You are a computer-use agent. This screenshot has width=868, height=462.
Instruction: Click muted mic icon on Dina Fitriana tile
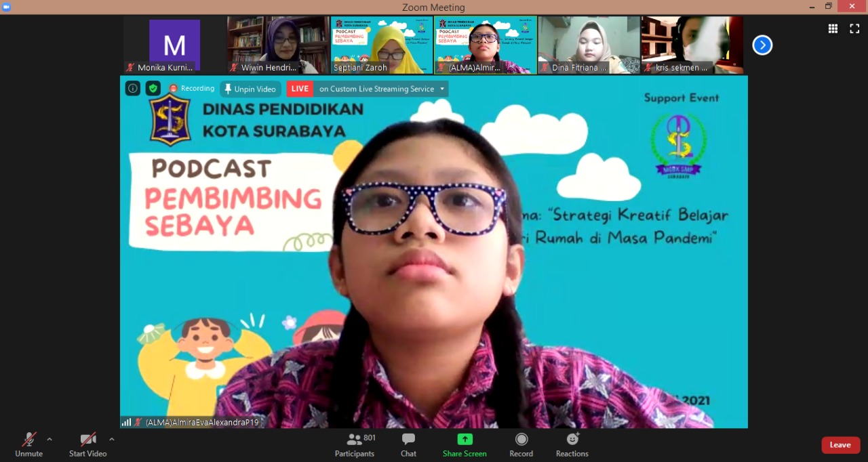pos(545,68)
